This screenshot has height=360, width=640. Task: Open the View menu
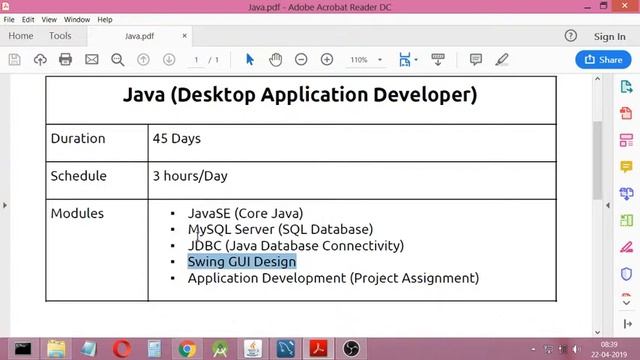coord(49,20)
